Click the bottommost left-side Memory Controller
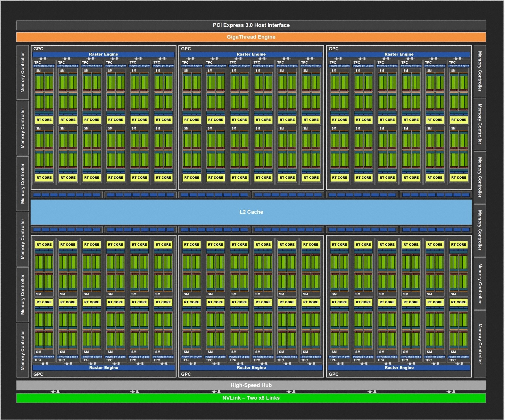 23,350
